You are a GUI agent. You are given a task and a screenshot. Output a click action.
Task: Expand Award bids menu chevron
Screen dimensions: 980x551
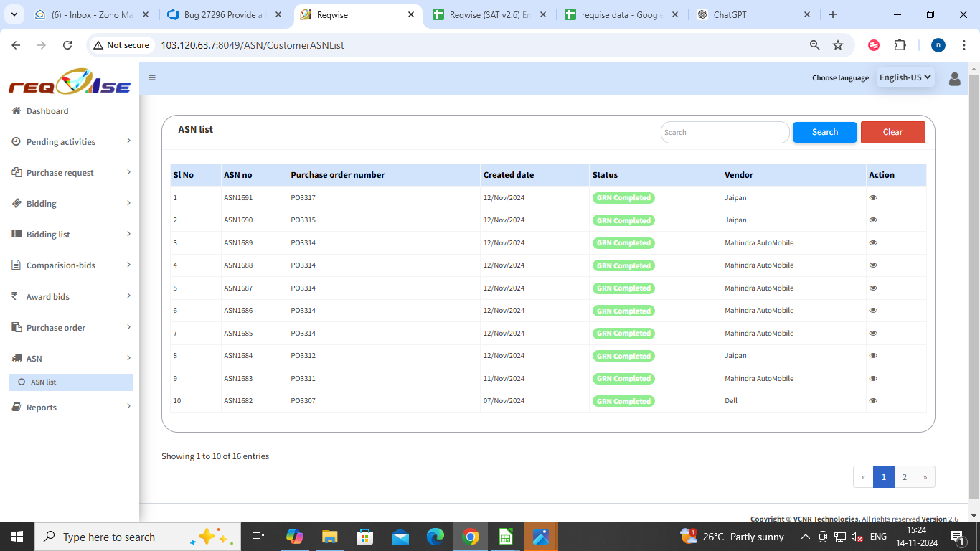128,296
